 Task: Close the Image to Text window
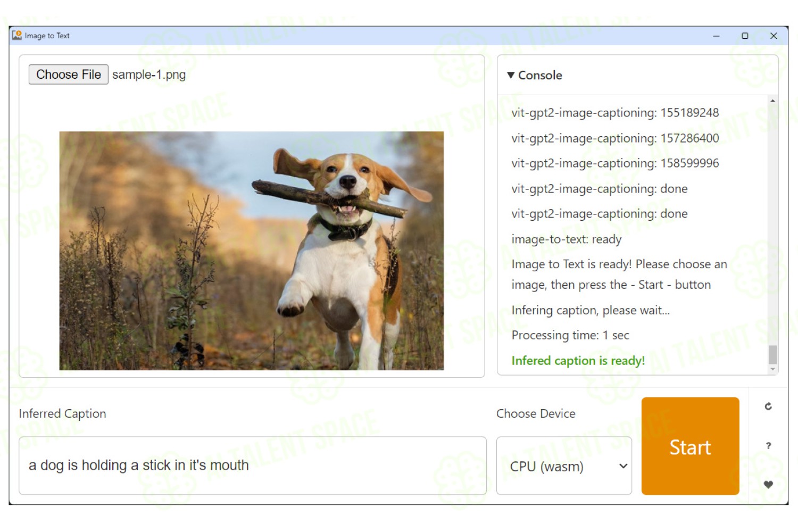point(774,36)
